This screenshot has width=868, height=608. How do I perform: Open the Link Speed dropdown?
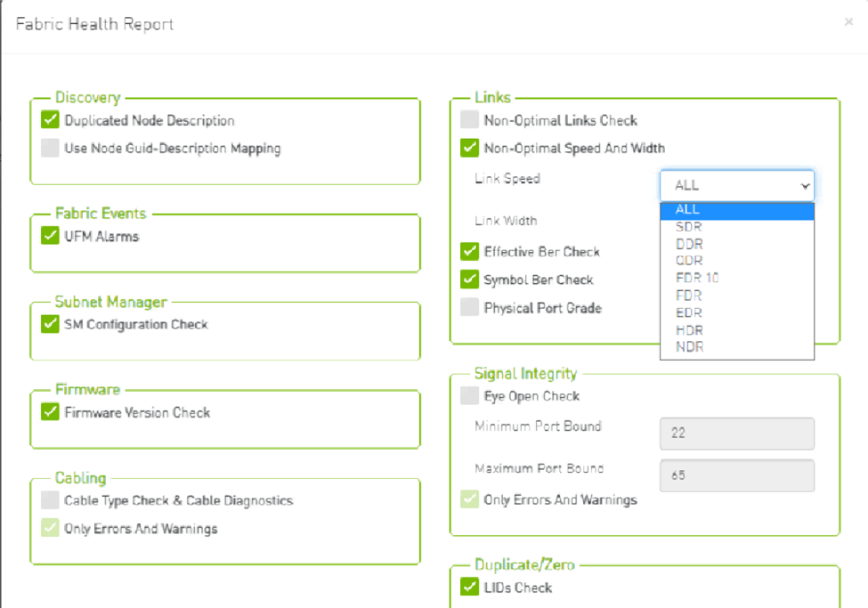pos(736,185)
